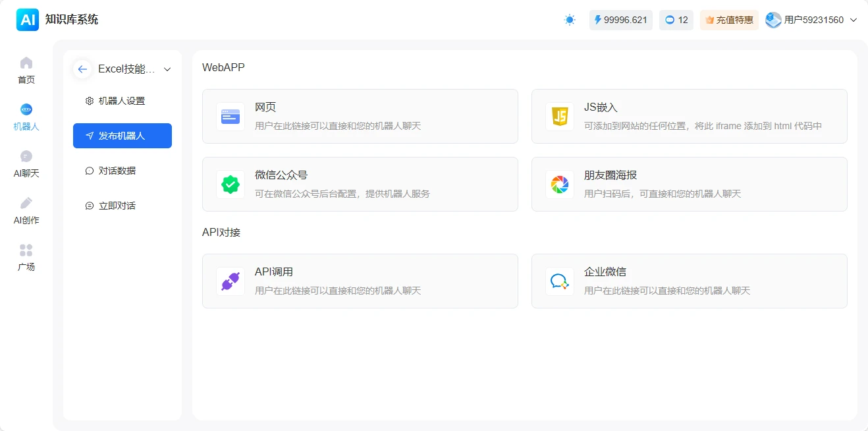Expand the 用户59231560 account dropdown
Image resolution: width=868 pixels, height=431 pixels.
pyautogui.click(x=816, y=20)
